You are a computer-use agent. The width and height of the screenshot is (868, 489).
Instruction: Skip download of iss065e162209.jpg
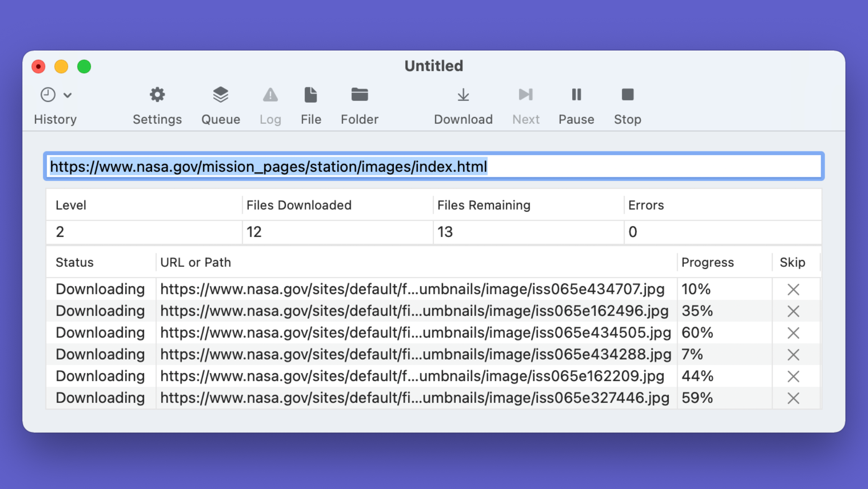[x=793, y=376]
